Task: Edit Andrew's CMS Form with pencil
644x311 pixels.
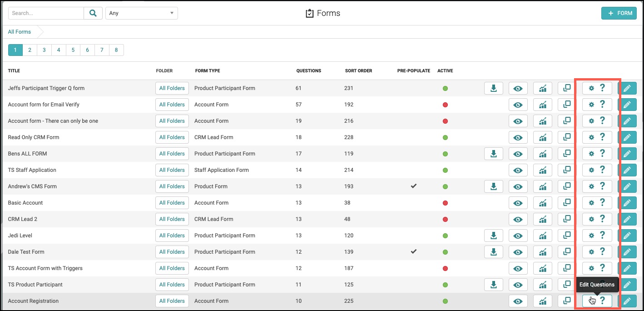Action: (x=627, y=186)
